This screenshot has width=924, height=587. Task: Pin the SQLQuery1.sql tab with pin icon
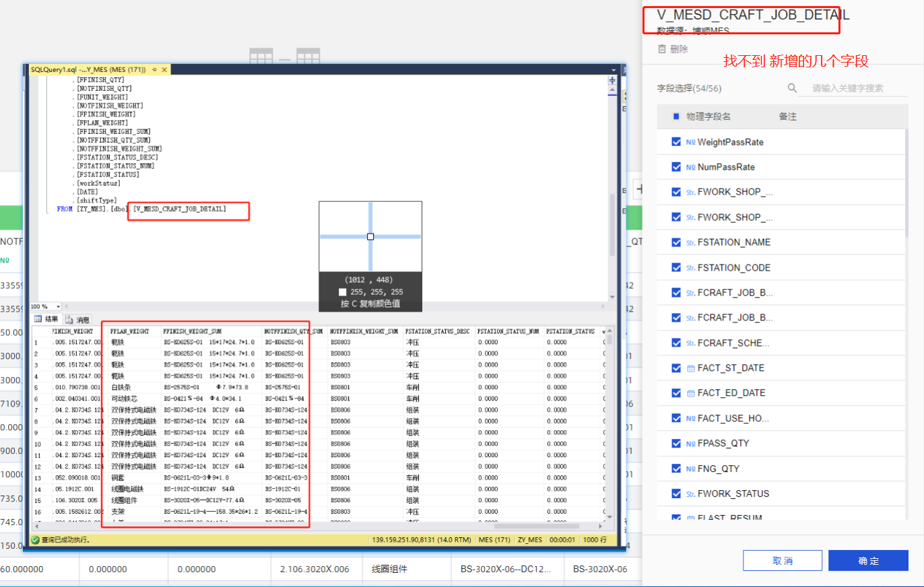(x=154, y=69)
